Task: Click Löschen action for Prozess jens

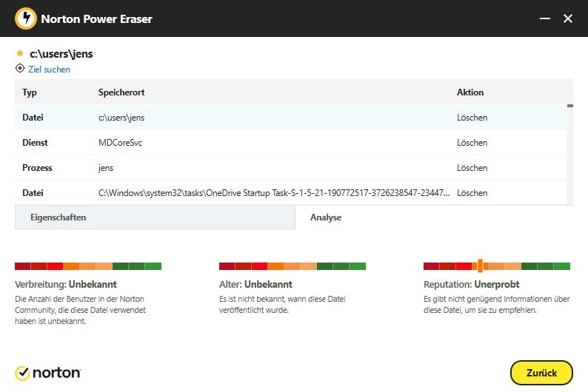Action: point(472,167)
